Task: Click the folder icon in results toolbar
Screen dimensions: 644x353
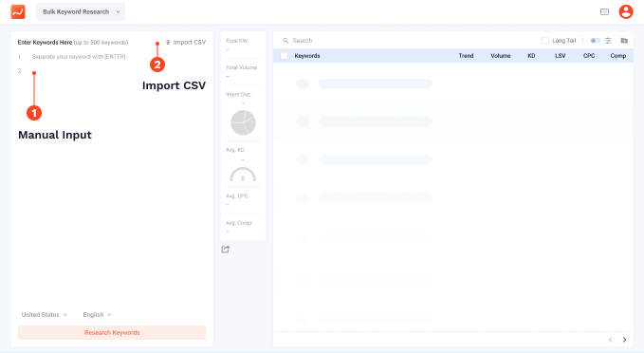Action: tap(624, 41)
